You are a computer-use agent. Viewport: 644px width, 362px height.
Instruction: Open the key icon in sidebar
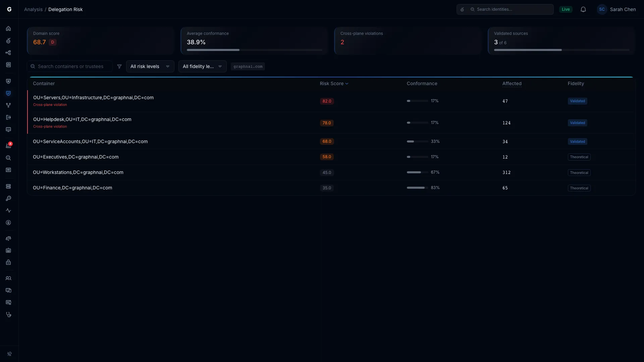[x=8, y=198]
